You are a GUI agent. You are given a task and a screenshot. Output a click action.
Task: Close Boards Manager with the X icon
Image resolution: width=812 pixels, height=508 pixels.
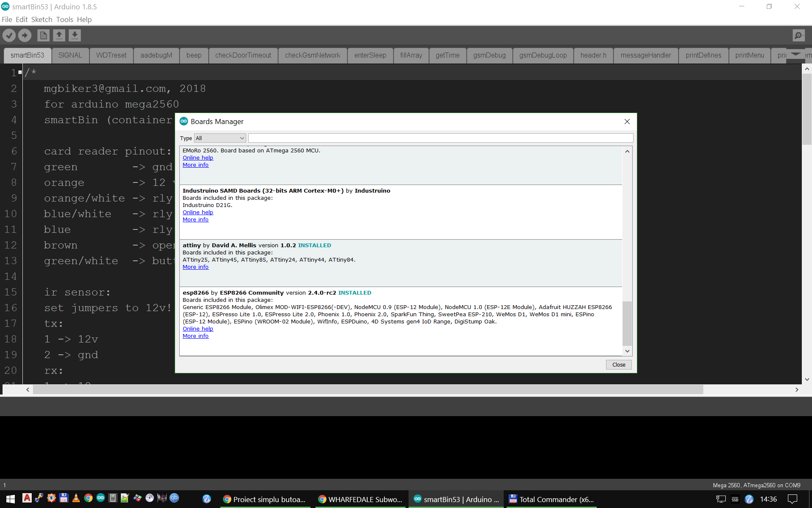[x=627, y=121]
